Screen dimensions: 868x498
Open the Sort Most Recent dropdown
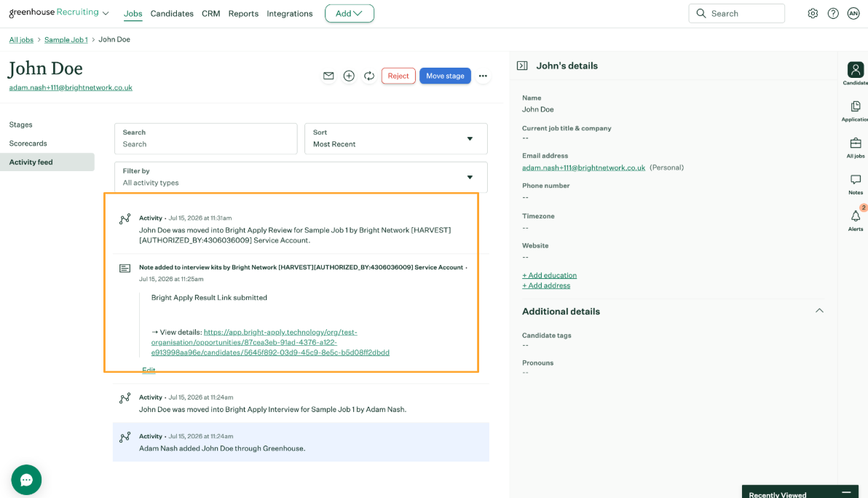pyautogui.click(x=396, y=138)
